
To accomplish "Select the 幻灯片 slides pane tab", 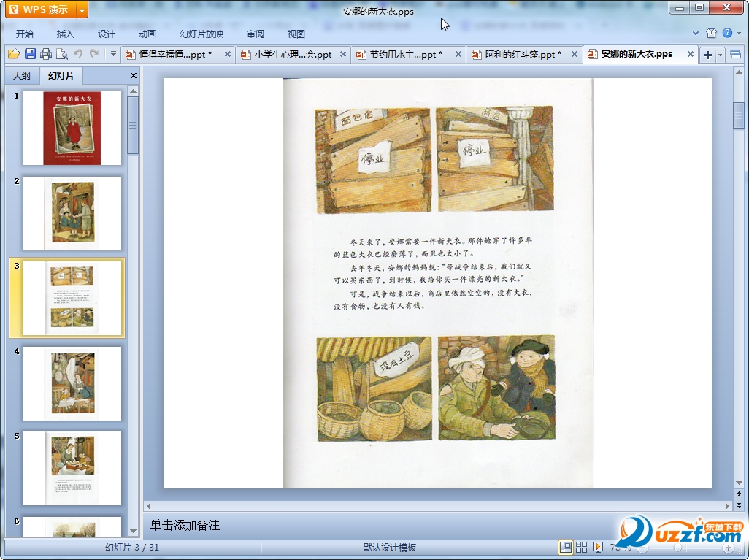I will click(x=61, y=75).
